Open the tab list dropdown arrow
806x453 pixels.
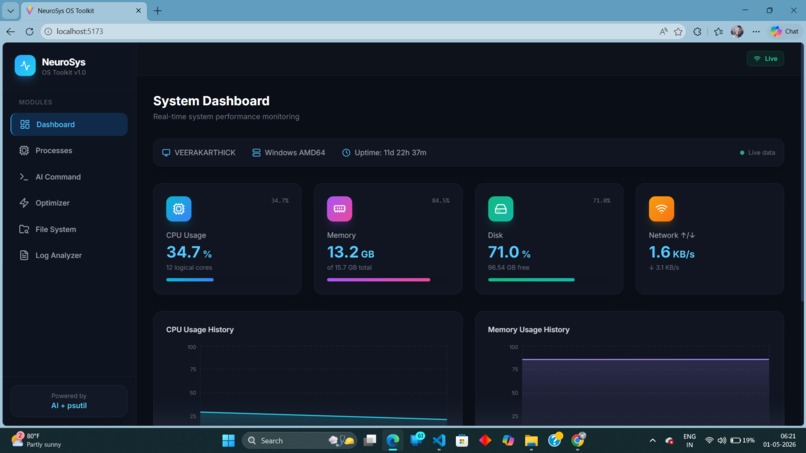coord(10,10)
